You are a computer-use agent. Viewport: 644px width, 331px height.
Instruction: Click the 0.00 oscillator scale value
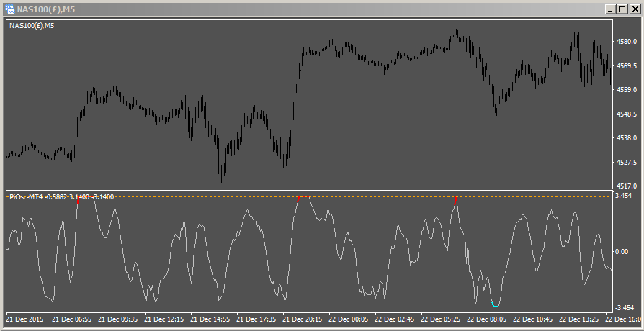pos(622,251)
